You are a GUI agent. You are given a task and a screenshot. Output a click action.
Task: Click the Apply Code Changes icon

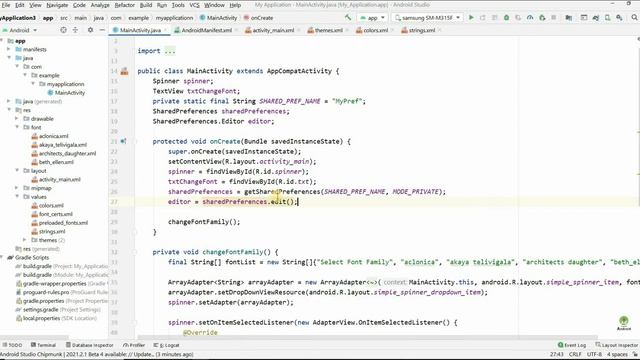[x=495, y=18]
